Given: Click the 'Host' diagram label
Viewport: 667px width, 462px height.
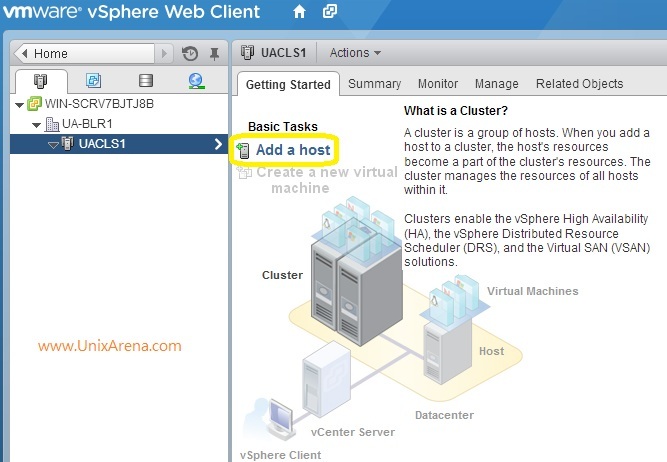Looking at the screenshot, I should click(491, 351).
